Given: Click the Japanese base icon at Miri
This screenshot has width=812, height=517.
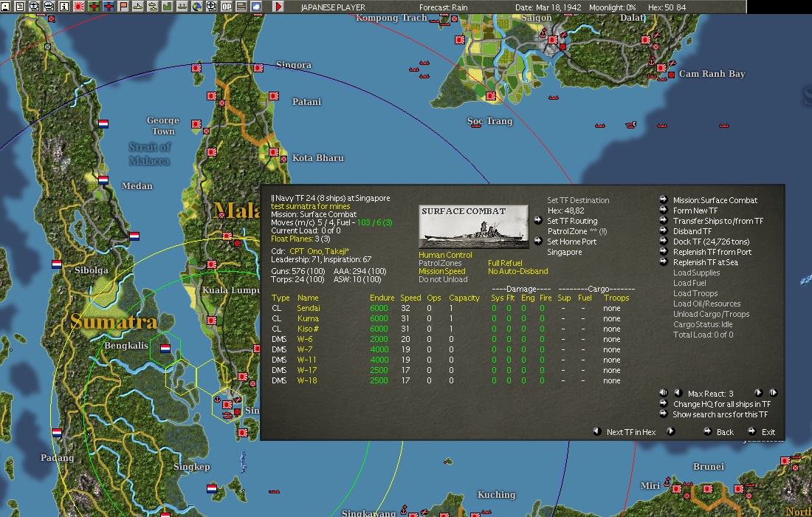Looking at the screenshot, I should 677,488.
